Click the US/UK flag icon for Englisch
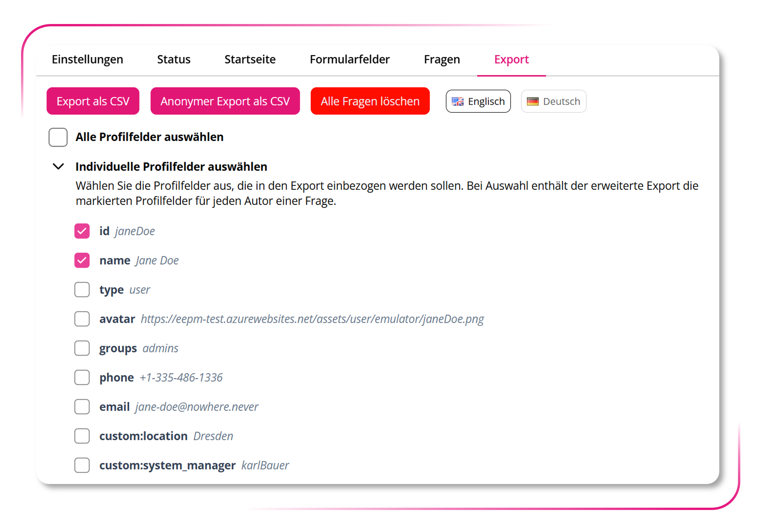This screenshot has width=768, height=532. (x=457, y=101)
